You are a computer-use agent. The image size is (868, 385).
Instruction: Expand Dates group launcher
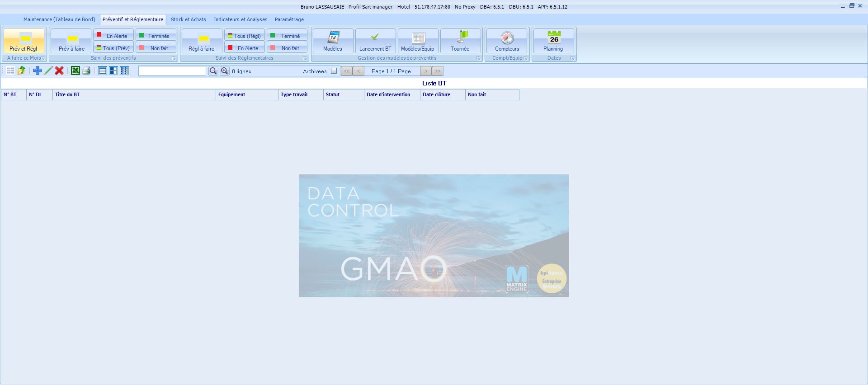pyautogui.click(x=572, y=58)
